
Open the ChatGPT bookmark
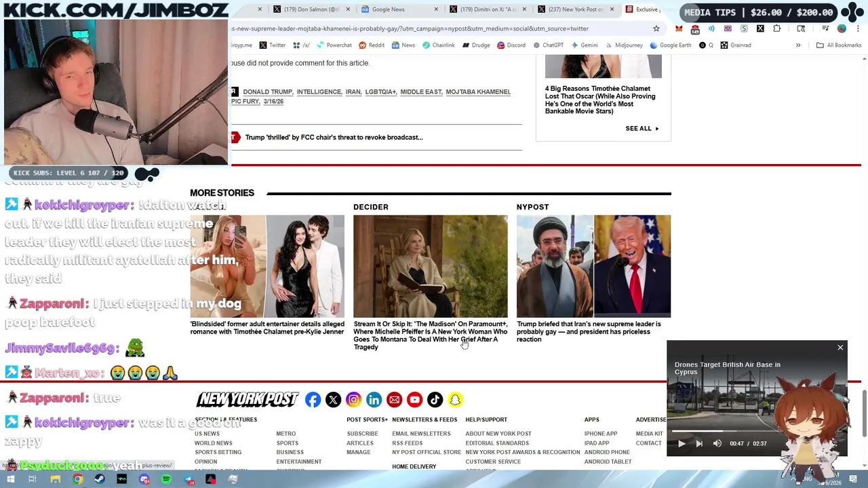(548, 45)
